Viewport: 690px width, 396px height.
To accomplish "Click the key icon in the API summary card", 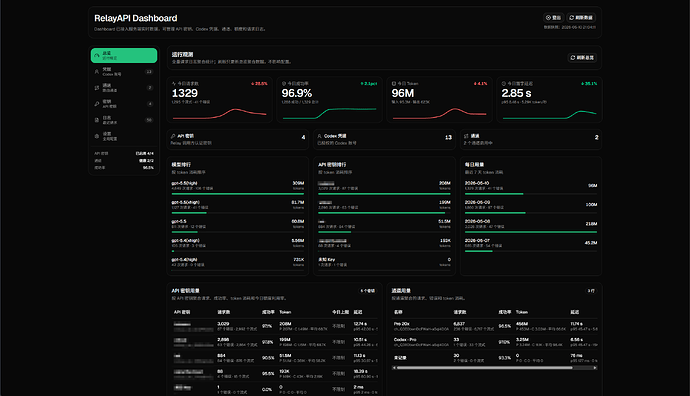I will pyautogui.click(x=173, y=136).
